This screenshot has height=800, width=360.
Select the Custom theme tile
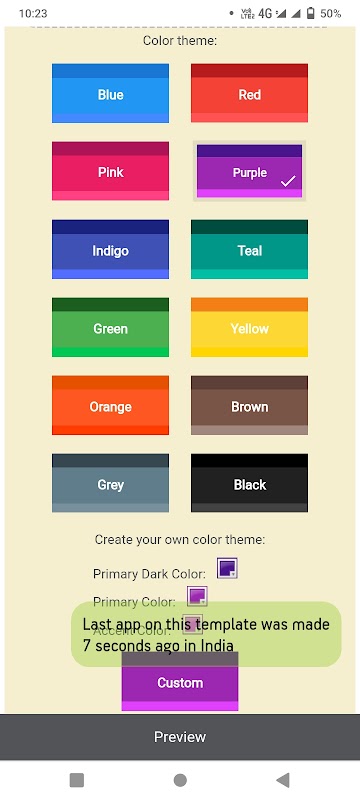tap(179, 681)
